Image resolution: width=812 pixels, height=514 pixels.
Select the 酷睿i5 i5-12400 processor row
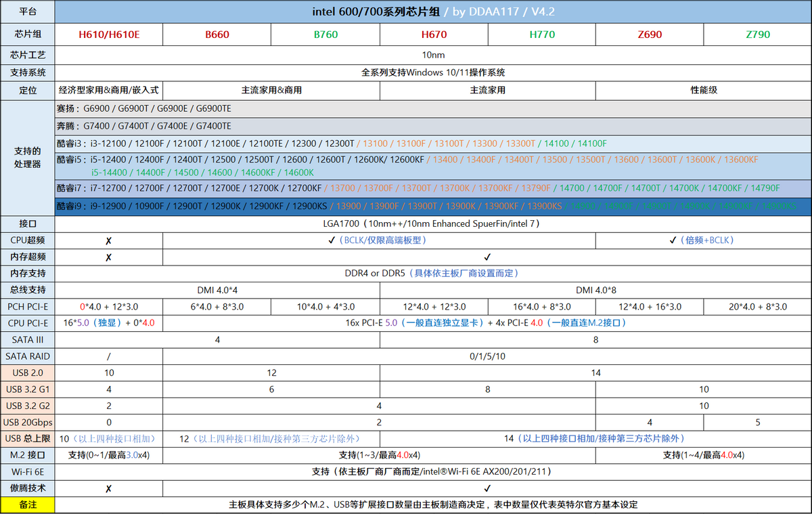433,166
